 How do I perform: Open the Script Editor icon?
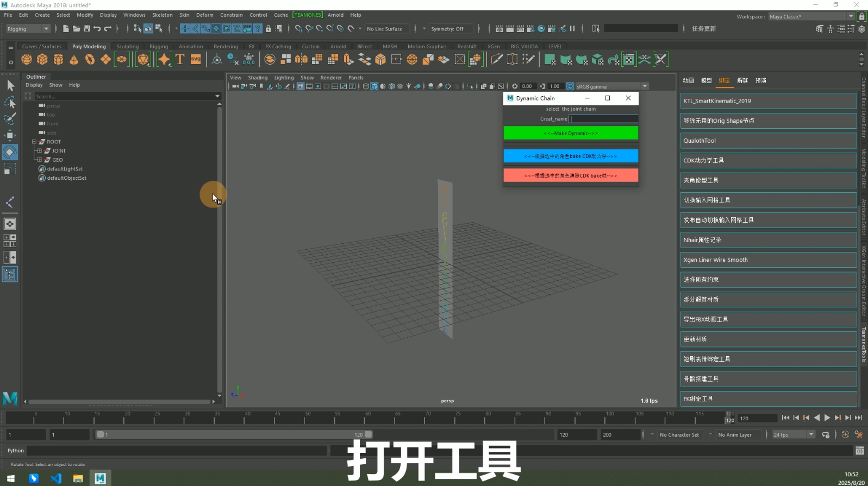coord(859,451)
